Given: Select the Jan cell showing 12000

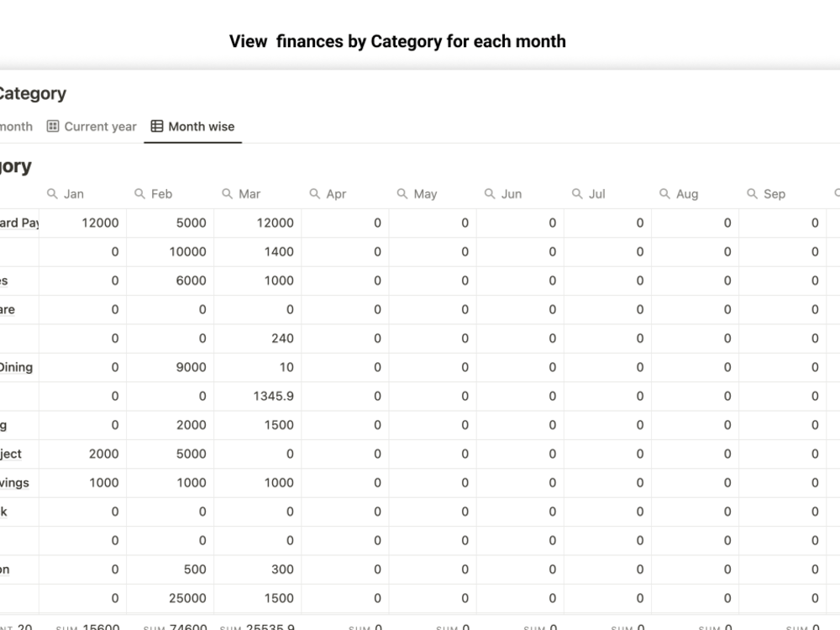Looking at the screenshot, I should coord(82,223).
